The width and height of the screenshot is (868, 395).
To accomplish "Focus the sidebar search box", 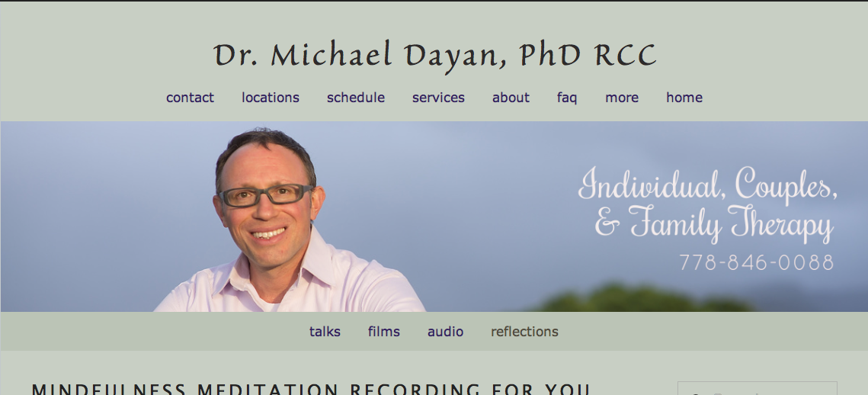I will point(757,388).
